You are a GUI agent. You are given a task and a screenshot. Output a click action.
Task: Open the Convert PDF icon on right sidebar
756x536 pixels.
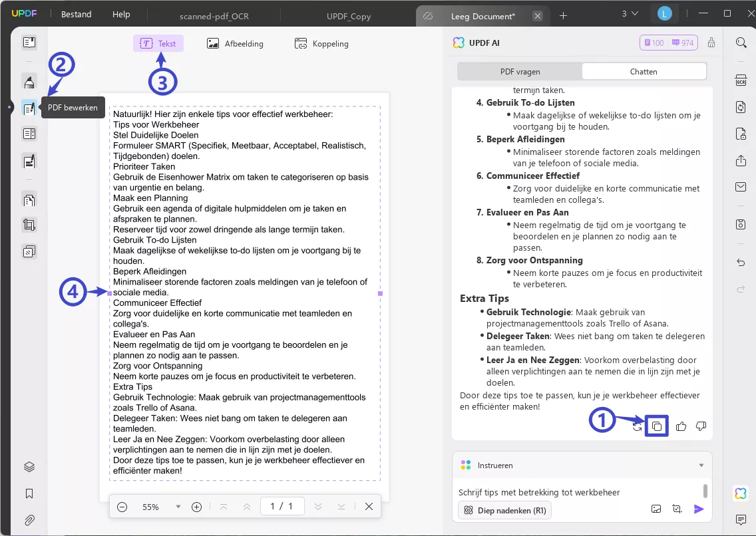[x=741, y=107]
